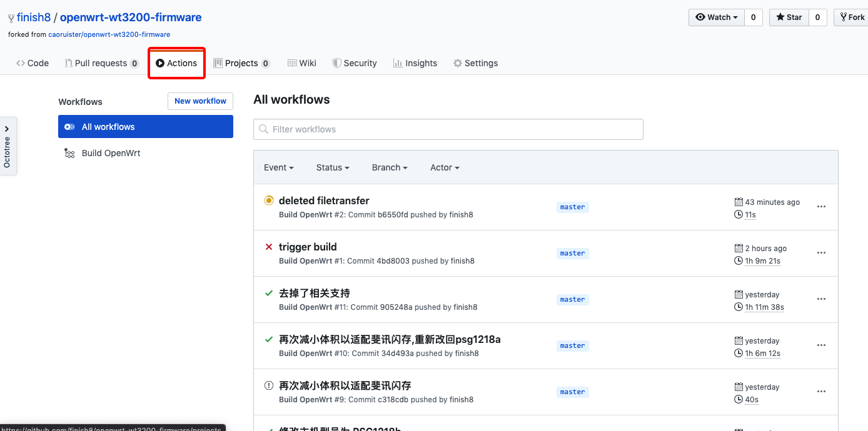The height and width of the screenshot is (431, 868).
Task: Open openwrt-wt3200-firmware repository link
Action: click(131, 17)
